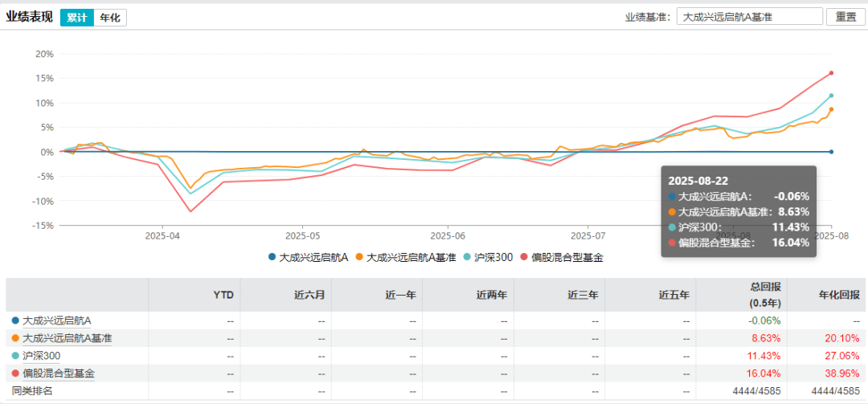Click the 年化回报 column header
Viewport: 868px width, 404px height.
pyautogui.click(x=838, y=295)
